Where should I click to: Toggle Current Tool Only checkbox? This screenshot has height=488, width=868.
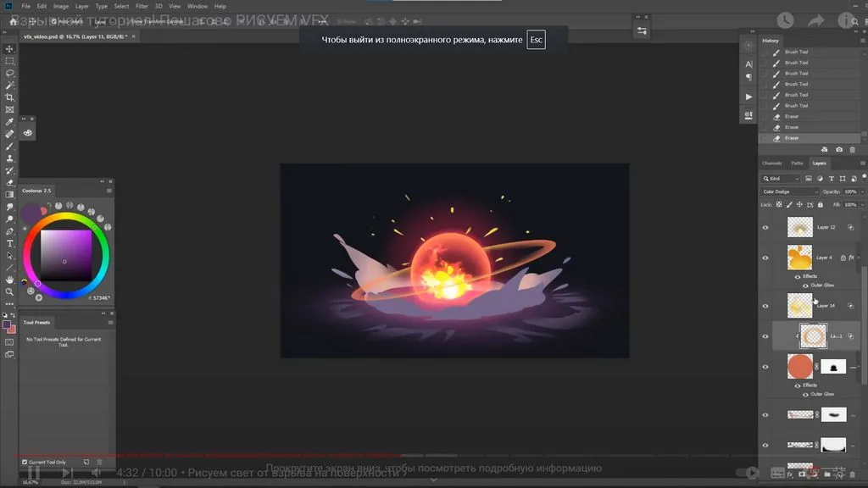coord(25,462)
